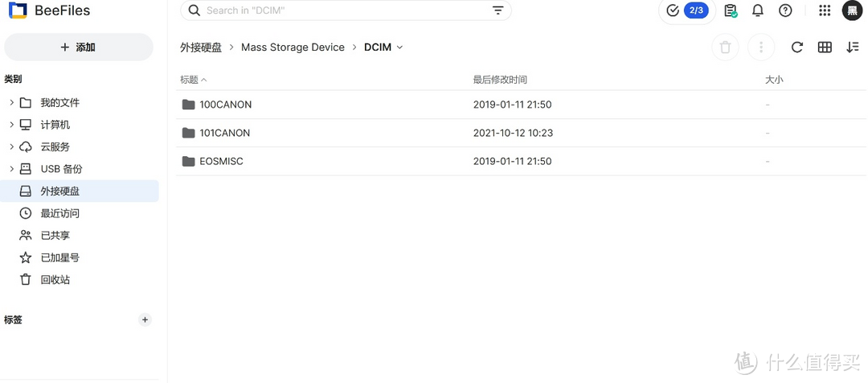Open 回收站 in the sidebar
This screenshot has width=868, height=383.
coord(55,280)
